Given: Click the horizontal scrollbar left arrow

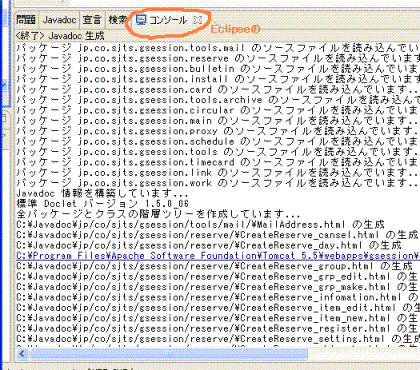Looking at the screenshot, I should tap(22, 353).
